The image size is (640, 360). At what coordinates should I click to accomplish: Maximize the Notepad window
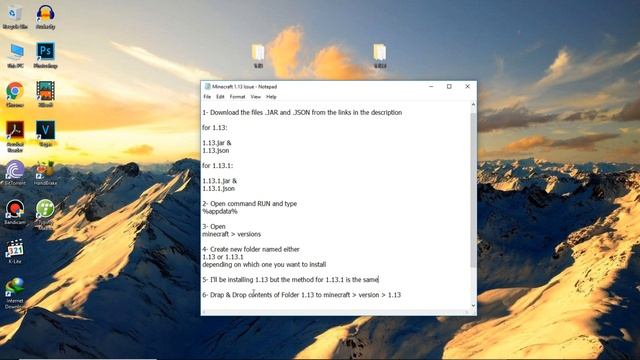point(449,87)
